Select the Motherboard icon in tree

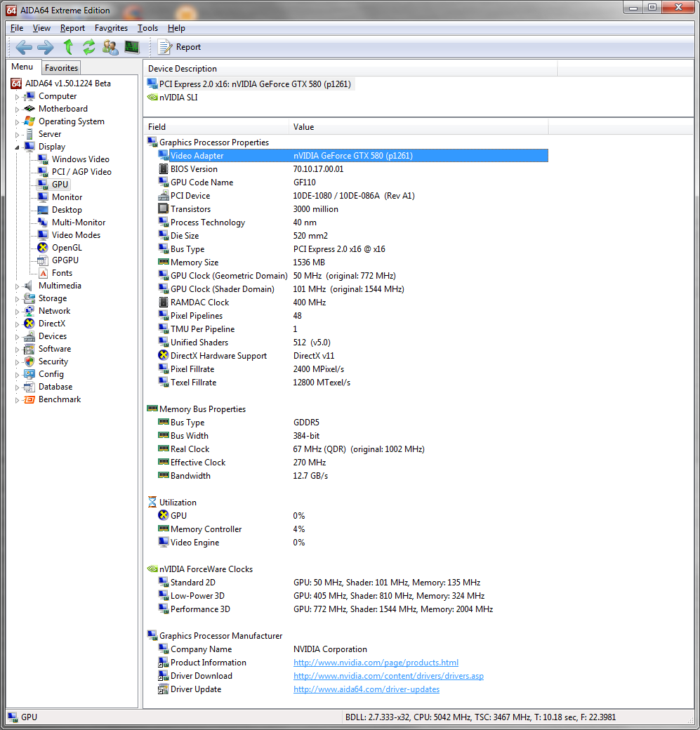29,109
